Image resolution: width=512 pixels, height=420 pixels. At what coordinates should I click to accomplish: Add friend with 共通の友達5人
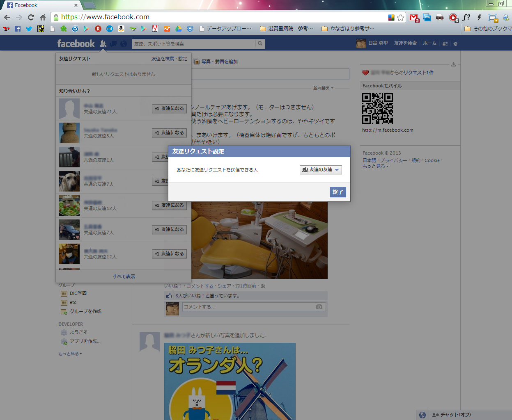[169, 133]
